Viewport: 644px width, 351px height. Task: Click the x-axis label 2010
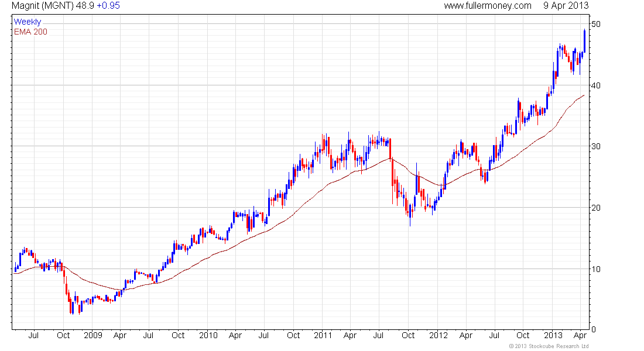pos(208,335)
